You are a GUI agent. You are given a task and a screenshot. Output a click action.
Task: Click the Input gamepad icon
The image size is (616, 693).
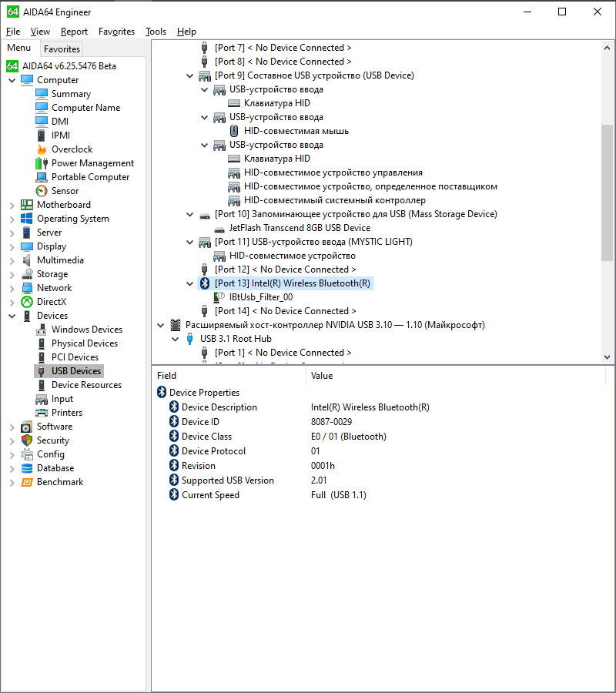42,399
